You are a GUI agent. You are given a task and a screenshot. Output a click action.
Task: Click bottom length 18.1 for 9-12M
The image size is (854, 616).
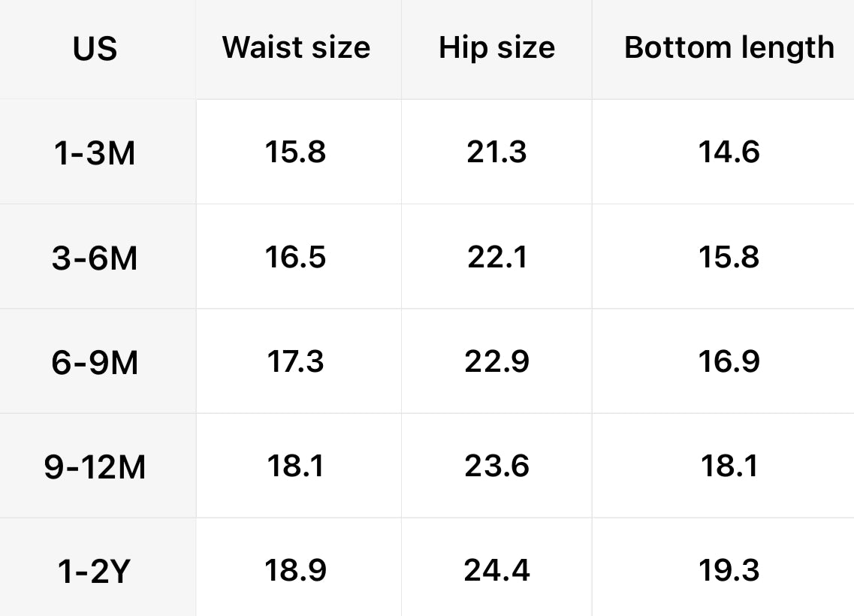pyautogui.click(x=729, y=466)
